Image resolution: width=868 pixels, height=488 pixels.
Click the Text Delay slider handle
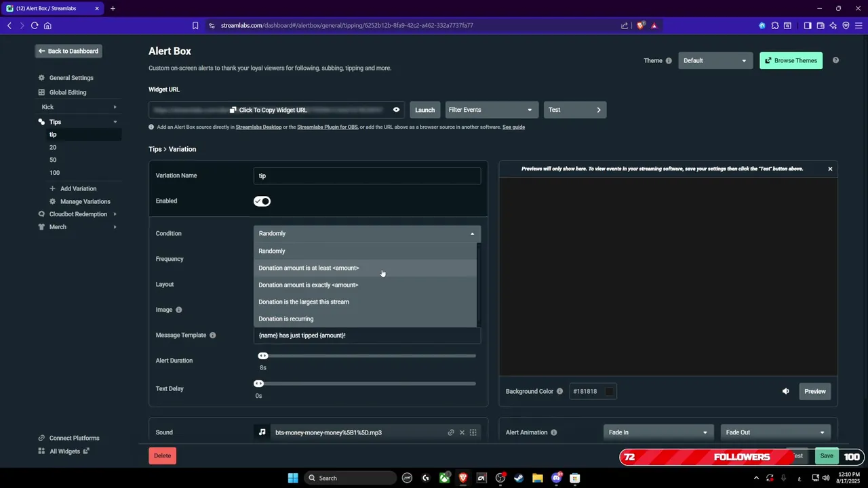pyautogui.click(x=258, y=384)
